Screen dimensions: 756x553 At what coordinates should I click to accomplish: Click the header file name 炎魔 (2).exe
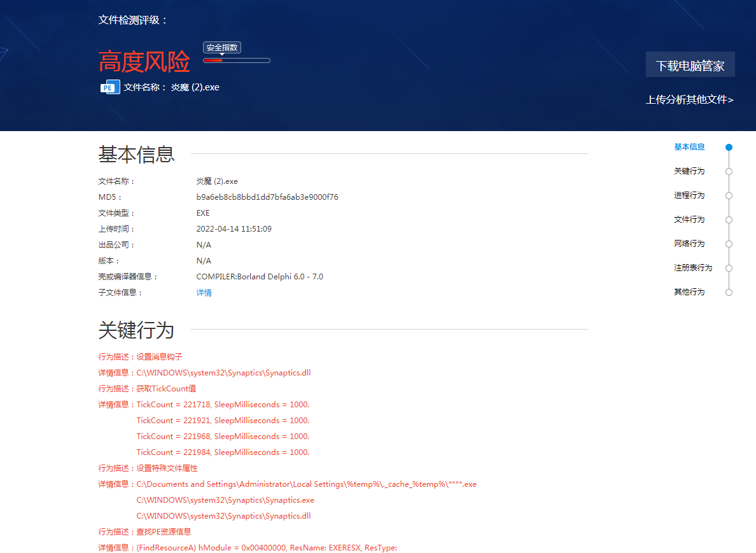coord(195,87)
